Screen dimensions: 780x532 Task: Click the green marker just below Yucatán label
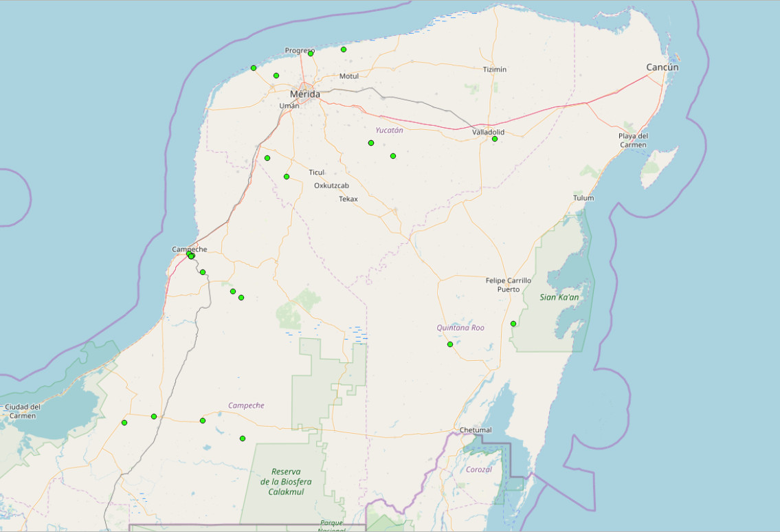pos(371,143)
